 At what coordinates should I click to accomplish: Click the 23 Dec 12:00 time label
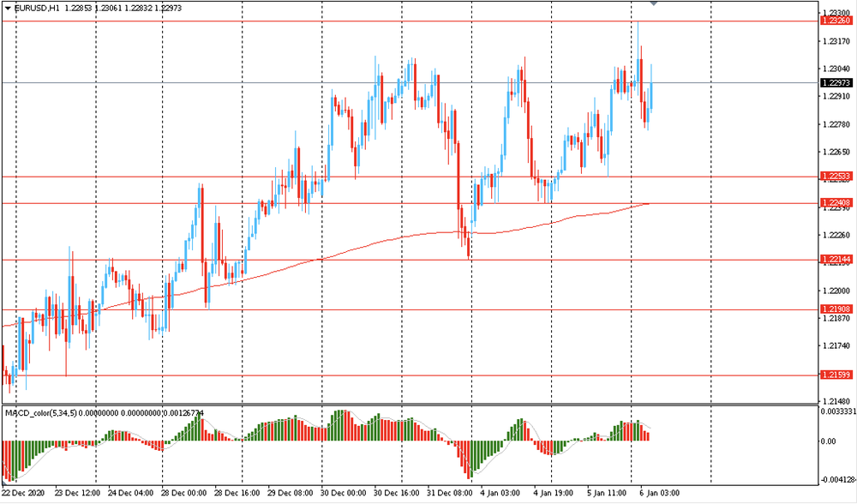coord(77,493)
